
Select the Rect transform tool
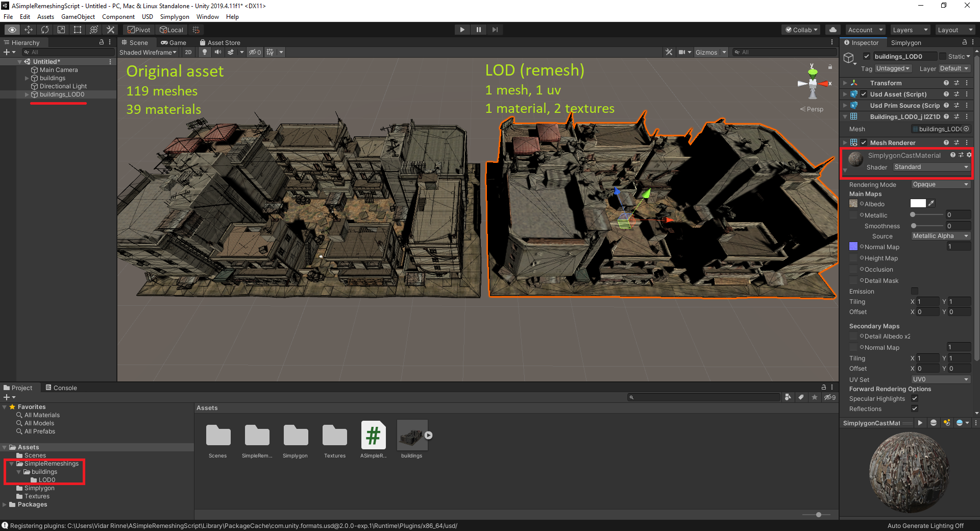(x=77, y=29)
